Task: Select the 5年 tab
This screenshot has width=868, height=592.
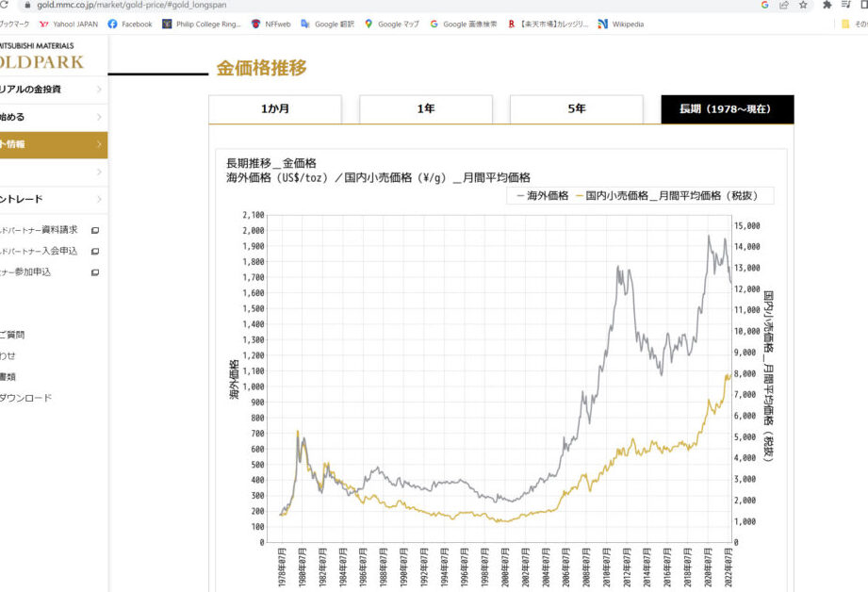Action: point(576,108)
